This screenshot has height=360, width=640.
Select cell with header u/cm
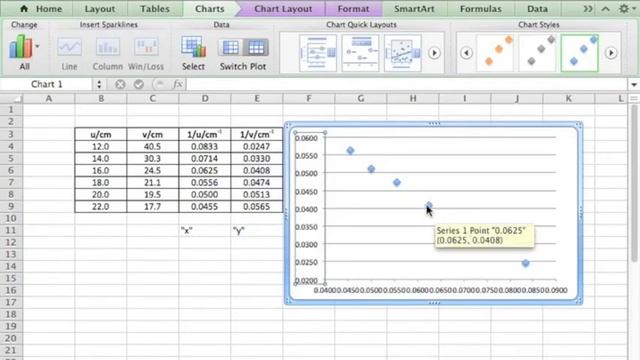click(x=101, y=134)
